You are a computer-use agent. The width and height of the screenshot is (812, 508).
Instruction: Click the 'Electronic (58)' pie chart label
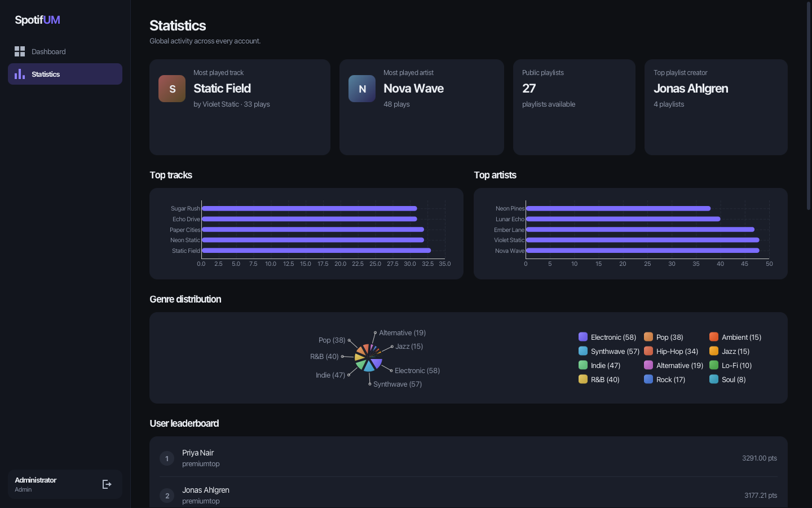coord(417,371)
